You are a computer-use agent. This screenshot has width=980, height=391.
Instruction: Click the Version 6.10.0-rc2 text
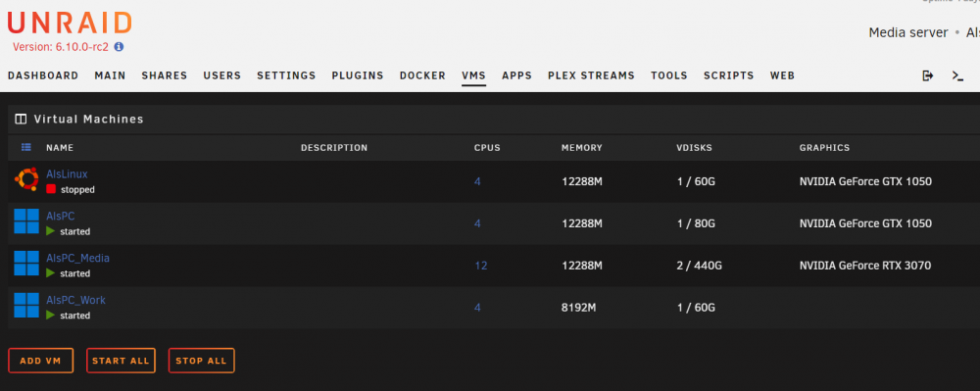coord(61,47)
